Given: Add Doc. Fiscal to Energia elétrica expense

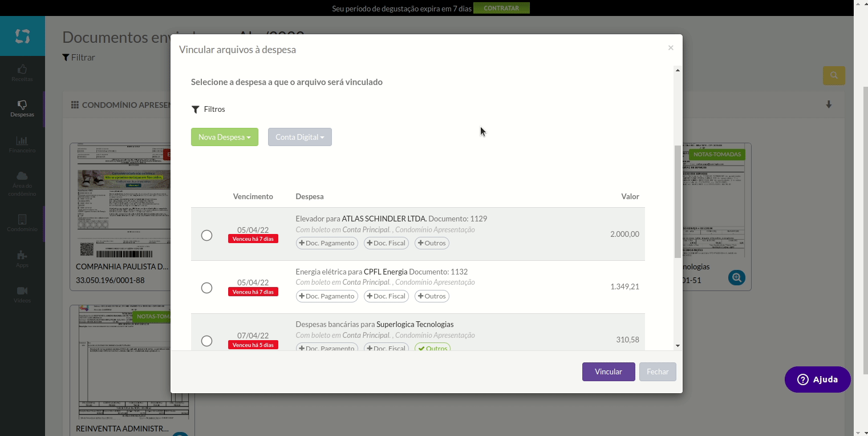Looking at the screenshot, I should (386, 296).
